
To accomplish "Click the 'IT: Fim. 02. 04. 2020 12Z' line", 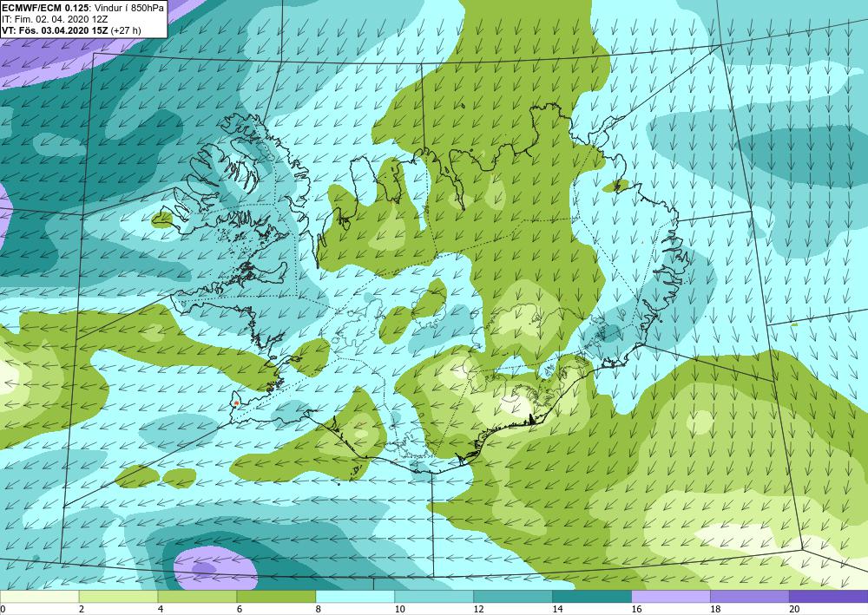I will [x=55, y=19].
